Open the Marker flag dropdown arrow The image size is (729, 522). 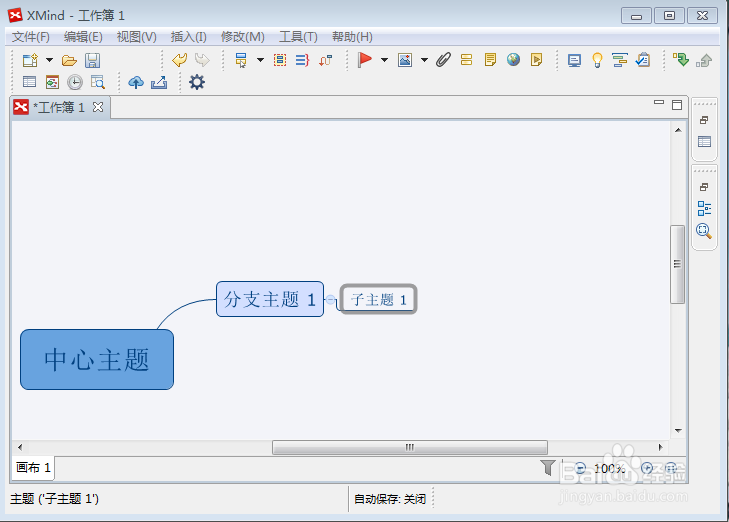(384, 60)
